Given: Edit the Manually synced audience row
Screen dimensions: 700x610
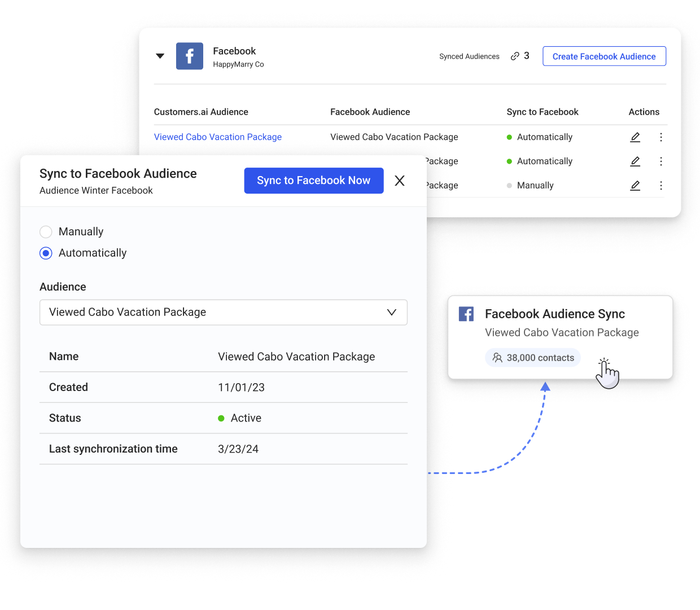Looking at the screenshot, I should 635,186.
